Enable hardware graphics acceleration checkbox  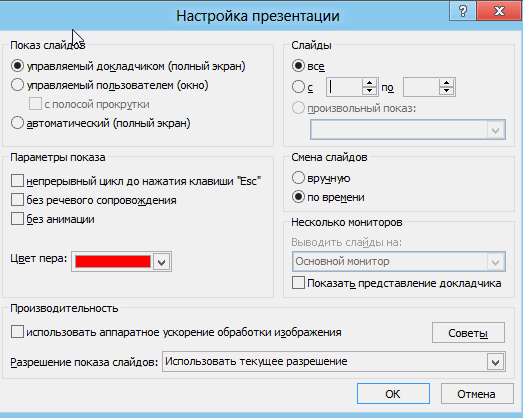pos(17,332)
